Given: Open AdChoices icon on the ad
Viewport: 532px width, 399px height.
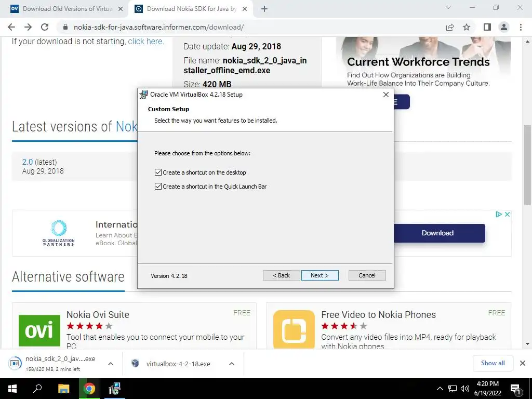Looking at the screenshot, I should point(499,215).
